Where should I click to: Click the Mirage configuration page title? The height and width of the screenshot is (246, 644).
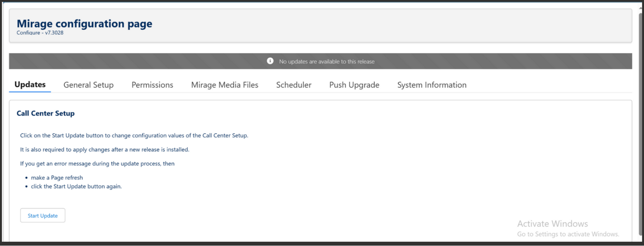(x=85, y=23)
